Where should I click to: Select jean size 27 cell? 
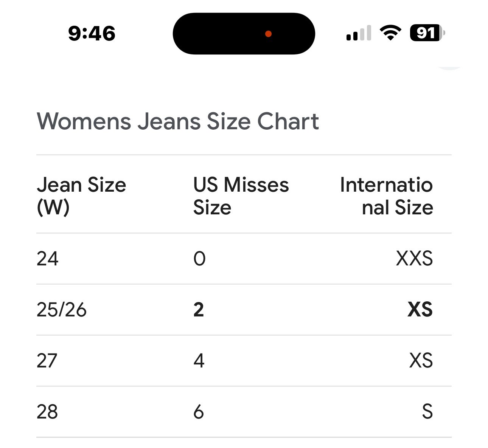(x=47, y=361)
